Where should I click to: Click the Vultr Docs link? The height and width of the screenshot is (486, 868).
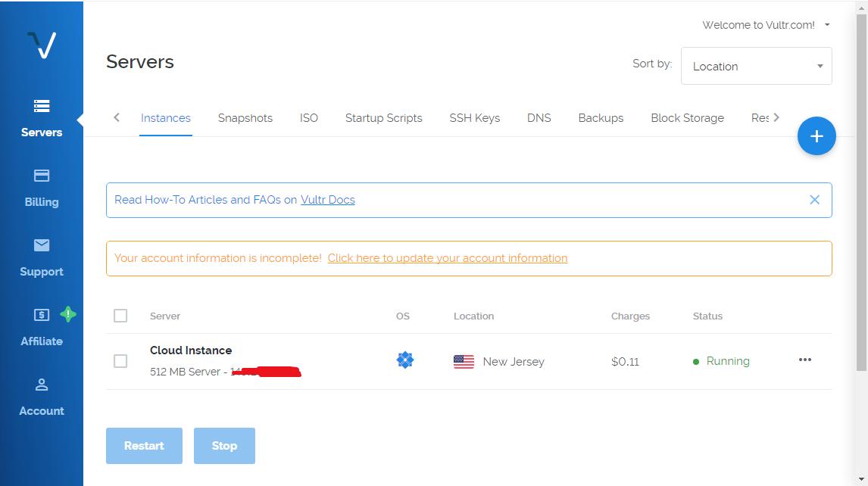point(327,200)
